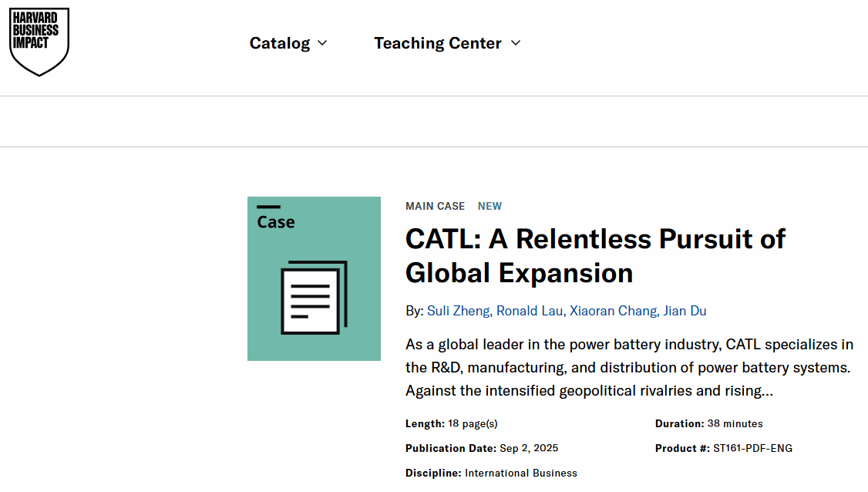This screenshot has height=492, width=868.
Task: Open author Suli Zheng's link
Action: (458, 311)
